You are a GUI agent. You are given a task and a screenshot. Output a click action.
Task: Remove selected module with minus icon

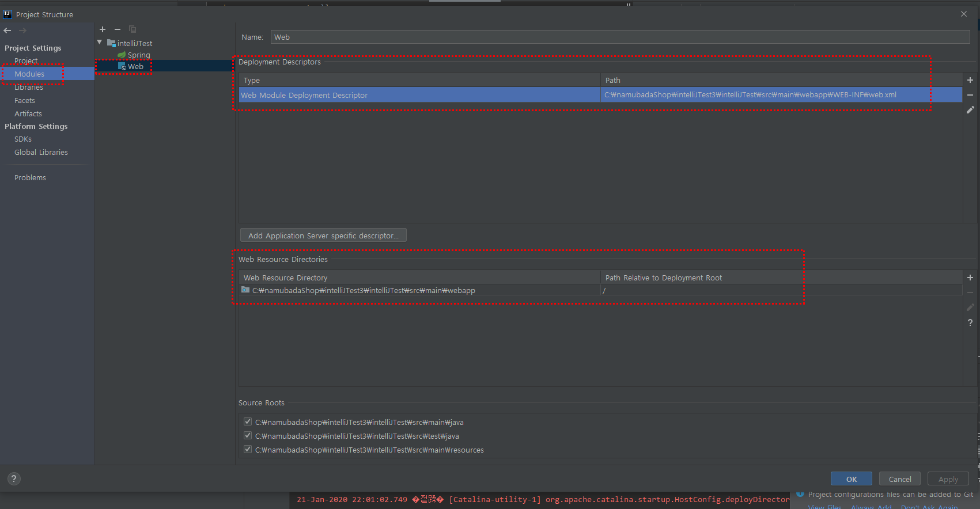(x=118, y=29)
